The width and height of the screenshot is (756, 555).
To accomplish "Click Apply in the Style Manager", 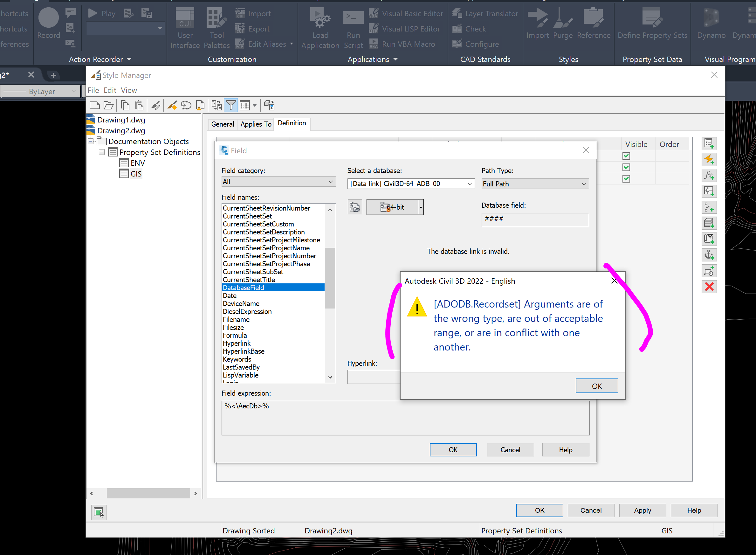I will [x=643, y=511].
